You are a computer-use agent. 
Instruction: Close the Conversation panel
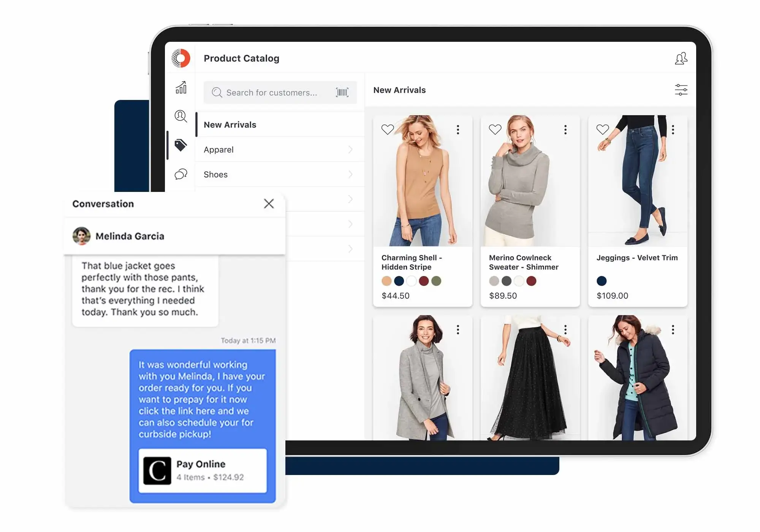click(x=269, y=204)
